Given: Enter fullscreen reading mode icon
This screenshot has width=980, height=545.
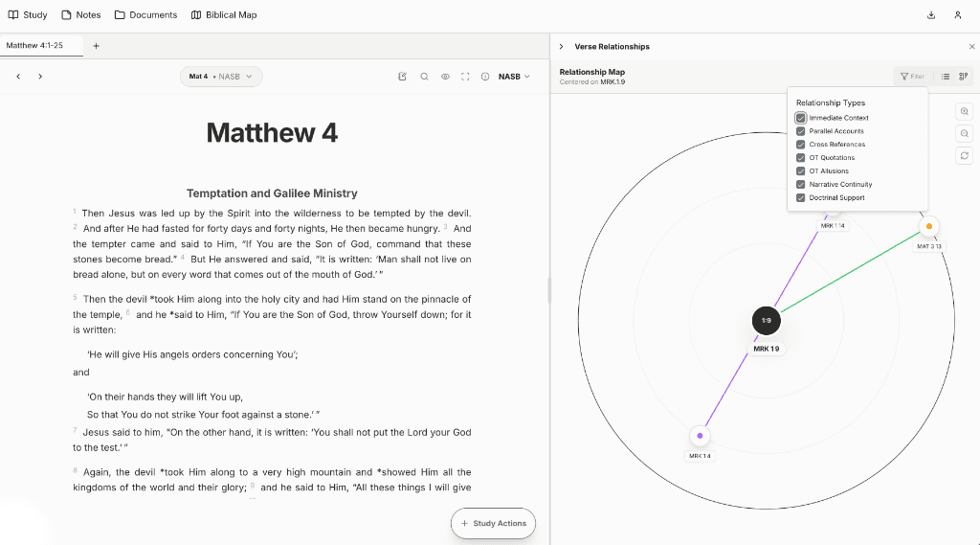Looking at the screenshot, I should point(465,77).
